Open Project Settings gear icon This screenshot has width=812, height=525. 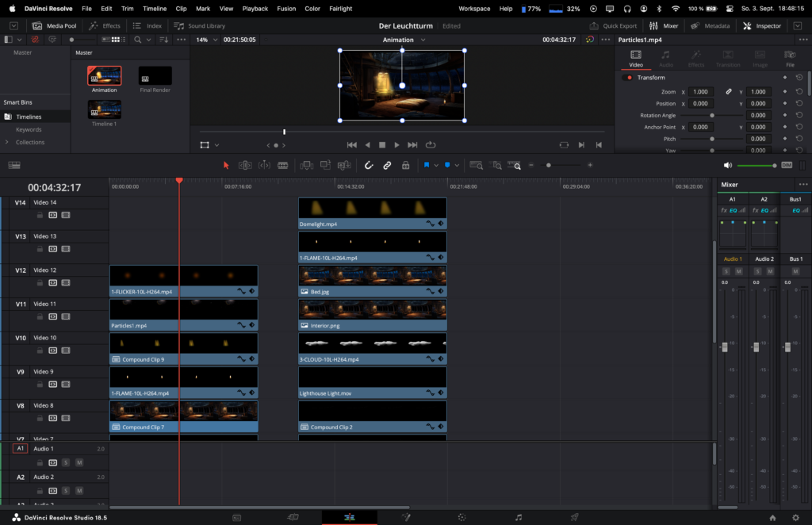tap(796, 518)
